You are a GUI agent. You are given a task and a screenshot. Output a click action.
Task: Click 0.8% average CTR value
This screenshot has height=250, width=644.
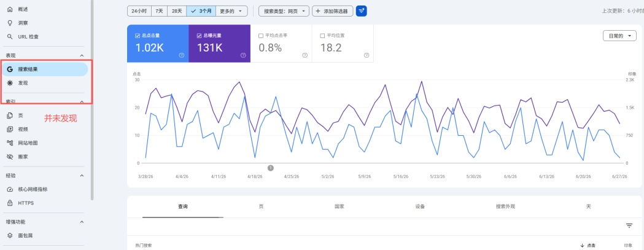click(270, 48)
